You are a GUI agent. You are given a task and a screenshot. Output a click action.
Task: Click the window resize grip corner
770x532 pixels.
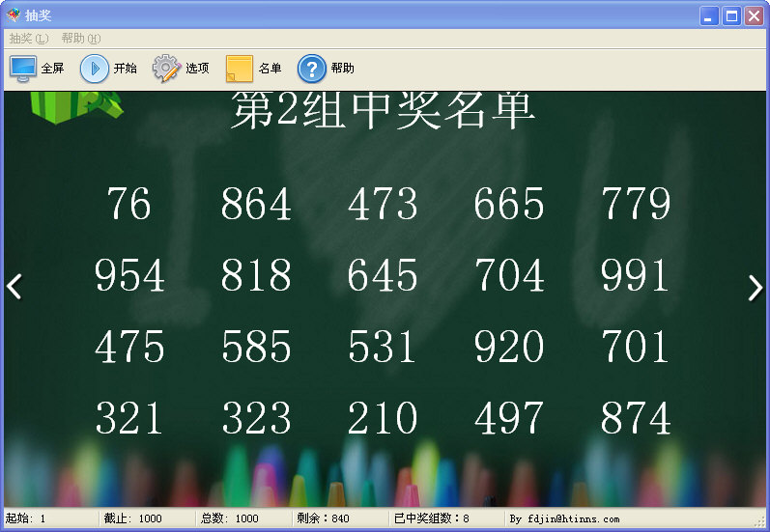point(760,521)
